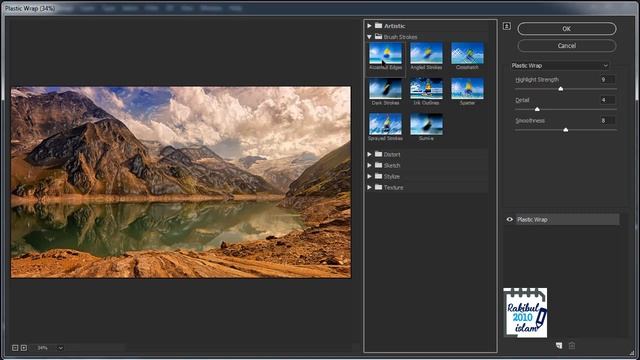
Task: Hide the Plastic Wrap effect layer eye
Action: tap(509, 220)
